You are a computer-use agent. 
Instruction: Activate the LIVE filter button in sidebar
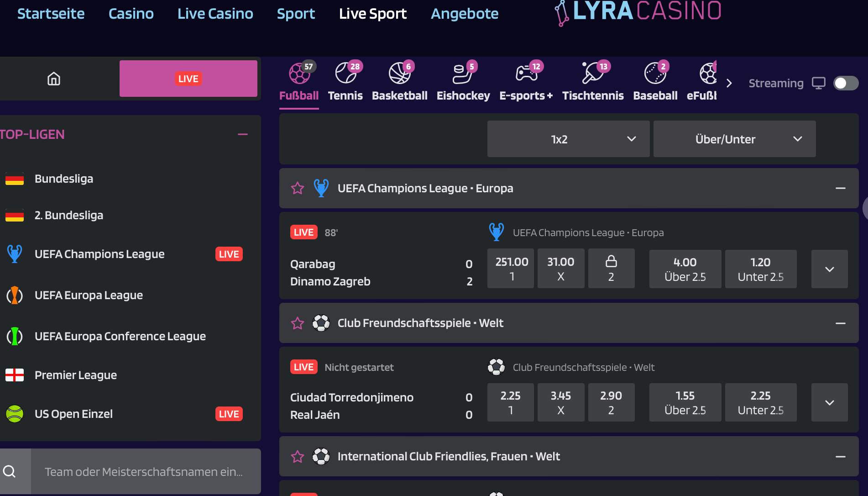click(x=188, y=79)
